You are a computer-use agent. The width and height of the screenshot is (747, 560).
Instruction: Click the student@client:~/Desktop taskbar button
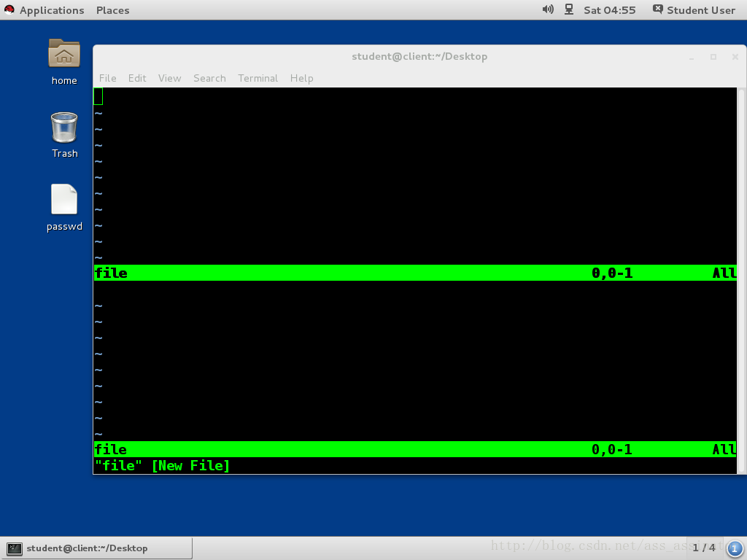(97, 548)
